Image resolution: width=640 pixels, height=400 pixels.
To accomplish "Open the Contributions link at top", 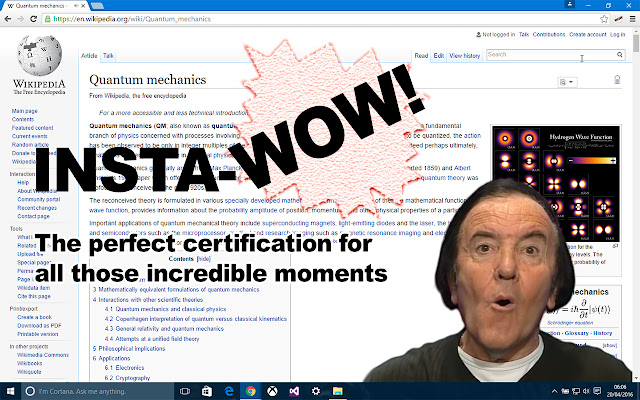I will (549, 34).
